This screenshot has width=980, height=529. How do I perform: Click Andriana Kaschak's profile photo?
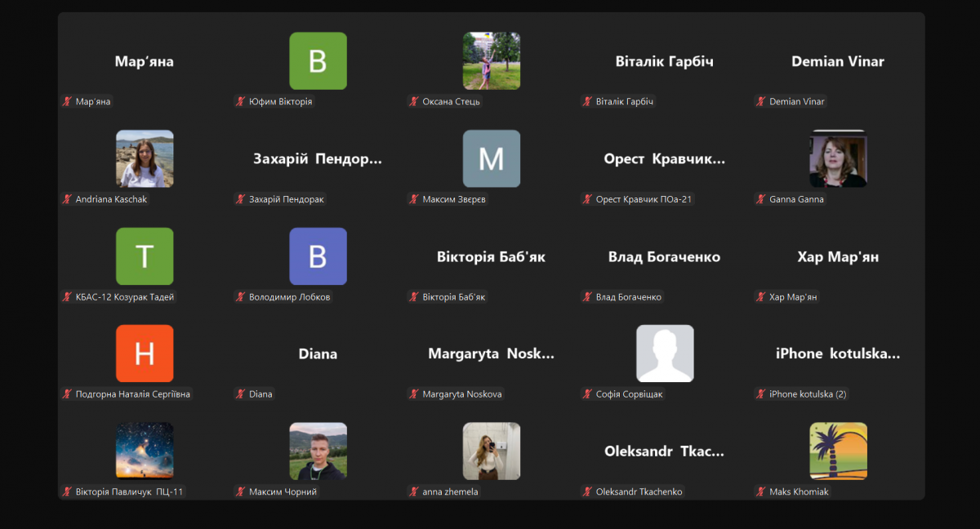coord(145,158)
